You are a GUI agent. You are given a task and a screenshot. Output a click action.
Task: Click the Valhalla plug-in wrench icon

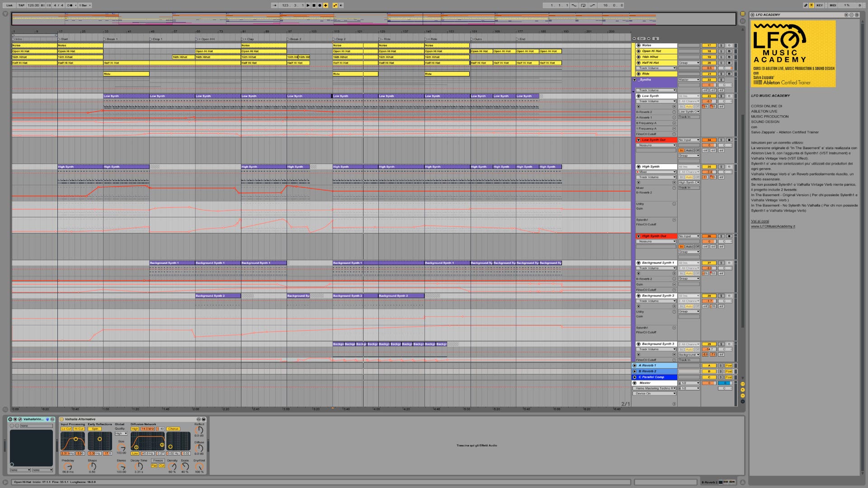tap(20, 419)
